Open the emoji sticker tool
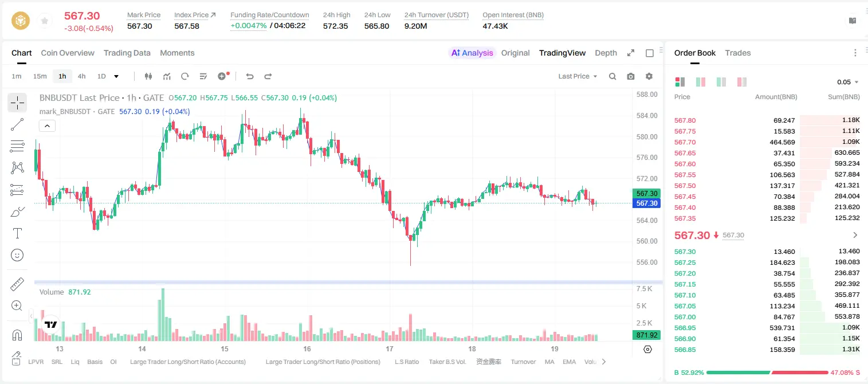 pyautogui.click(x=17, y=255)
